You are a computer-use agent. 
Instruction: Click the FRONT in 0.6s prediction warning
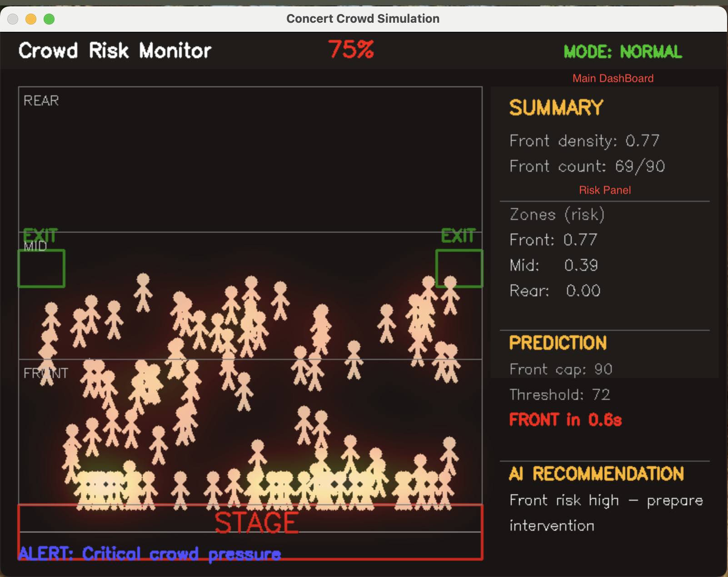[x=565, y=420]
